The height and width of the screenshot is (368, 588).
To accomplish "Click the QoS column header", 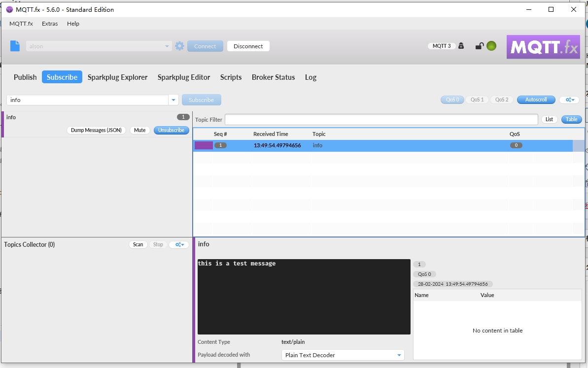I will pos(515,134).
